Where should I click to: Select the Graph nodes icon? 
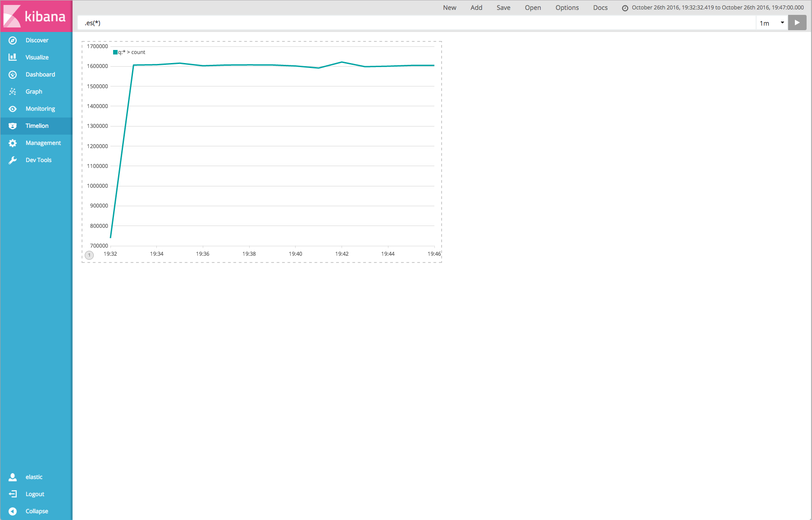tap(13, 92)
